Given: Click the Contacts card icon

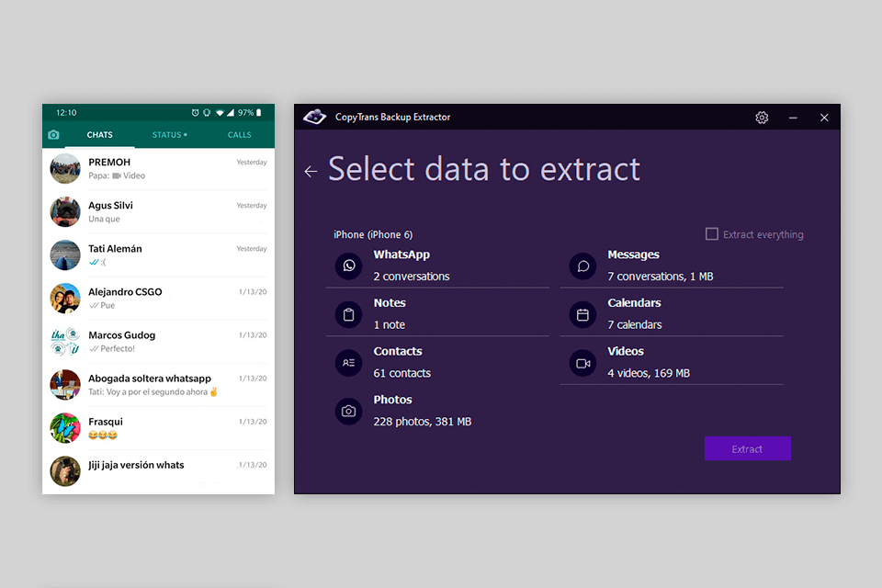Looking at the screenshot, I should [x=349, y=363].
